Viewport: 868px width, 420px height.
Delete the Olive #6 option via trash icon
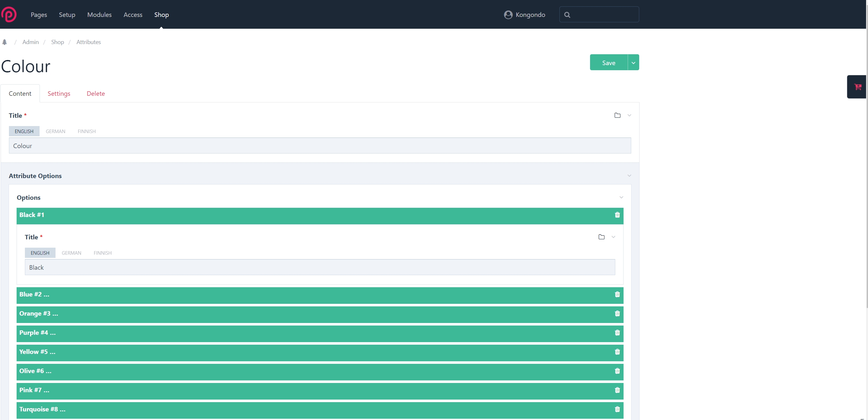pos(617,371)
